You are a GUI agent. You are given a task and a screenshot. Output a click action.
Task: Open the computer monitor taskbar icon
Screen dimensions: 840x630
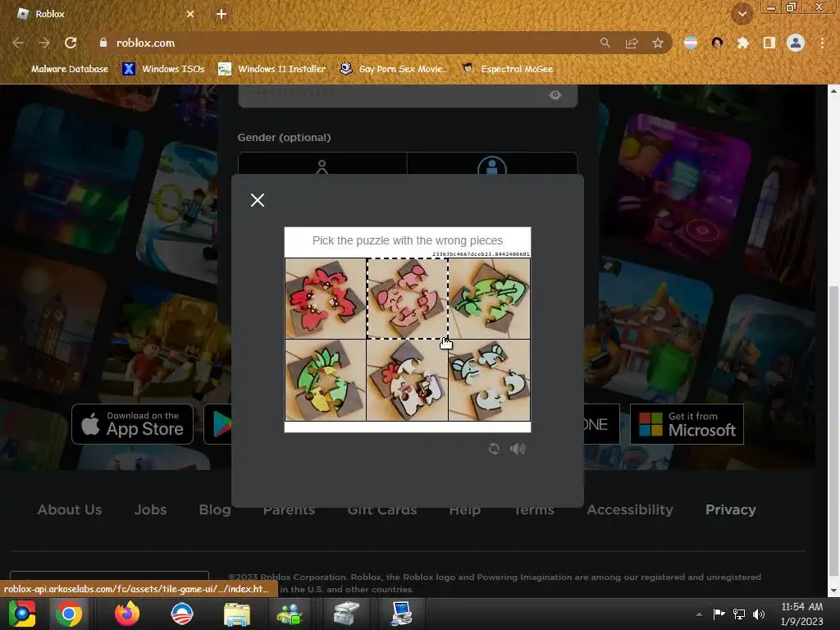400,614
